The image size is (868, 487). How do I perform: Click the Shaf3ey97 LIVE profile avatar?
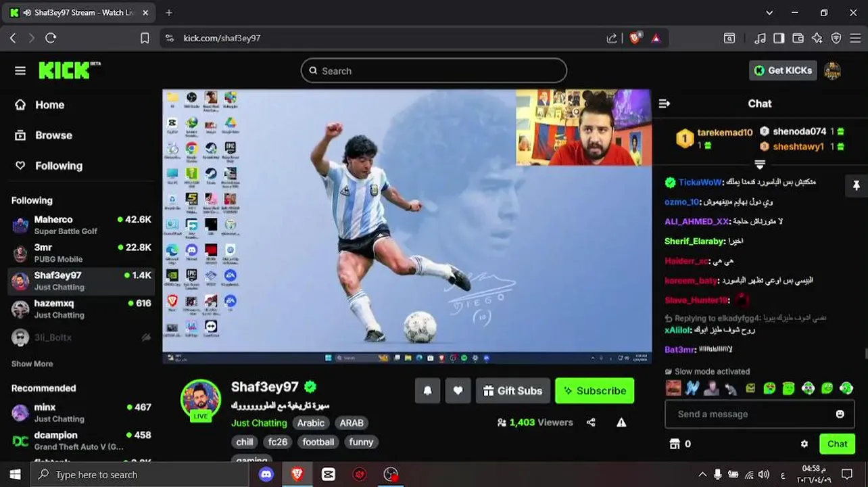[x=201, y=400]
